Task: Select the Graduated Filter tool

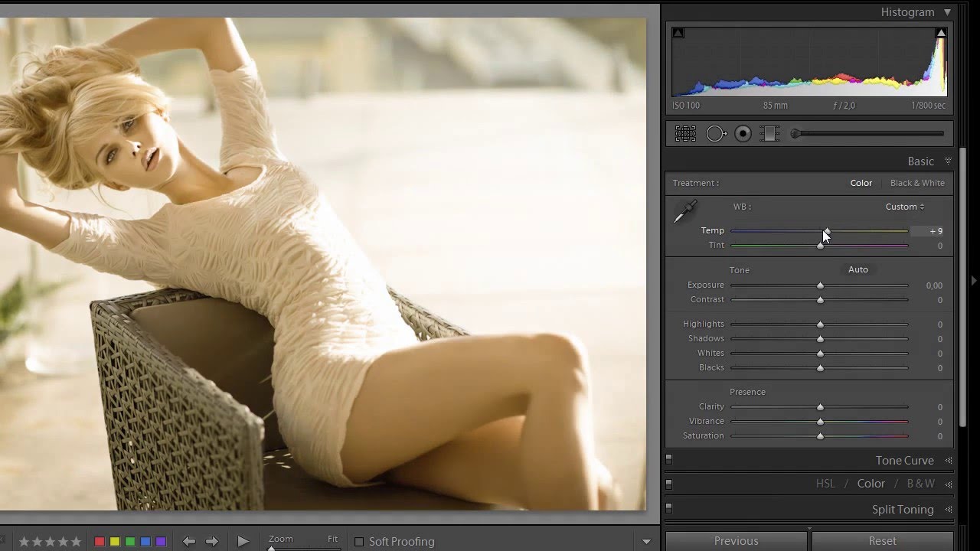Action: tap(769, 134)
